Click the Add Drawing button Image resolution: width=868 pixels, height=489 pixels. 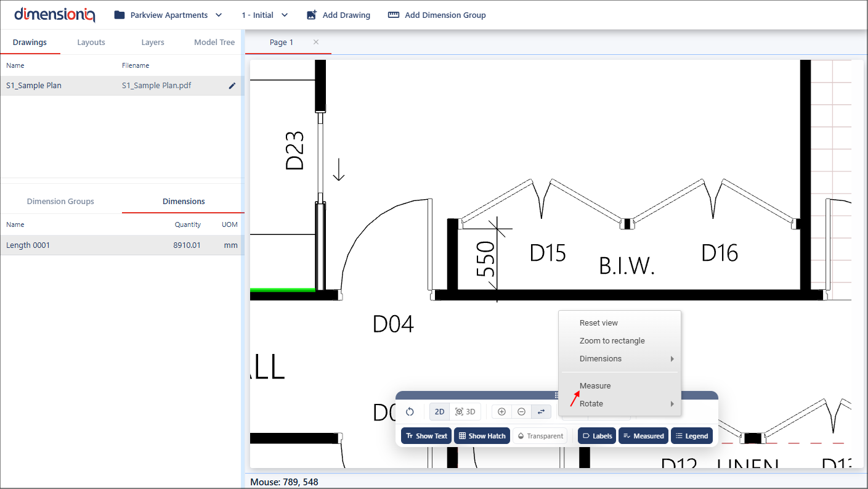pos(338,15)
